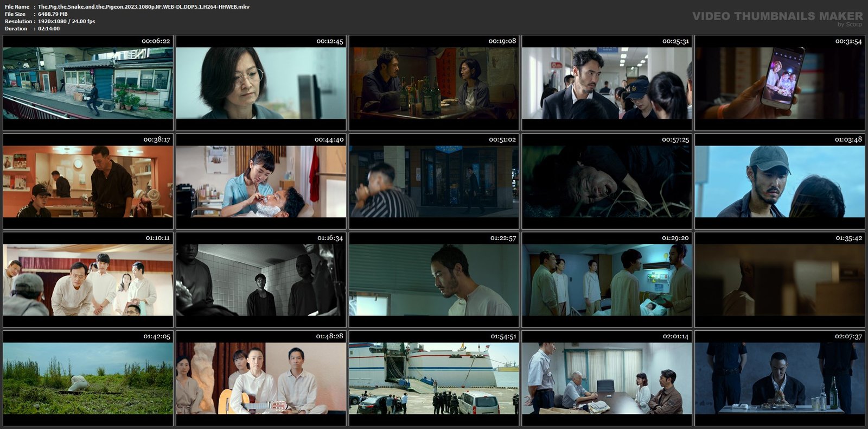Open the guitar scene frame at 01:48:28
Image resolution: width=868 pixels, height=429 pixels.
pos(261,378)
